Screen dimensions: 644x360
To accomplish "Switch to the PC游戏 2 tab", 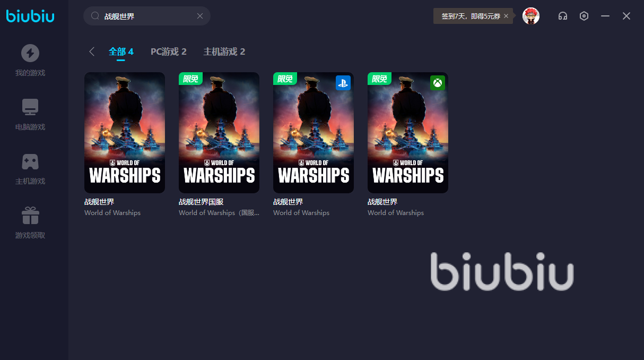I will [168, 52].
